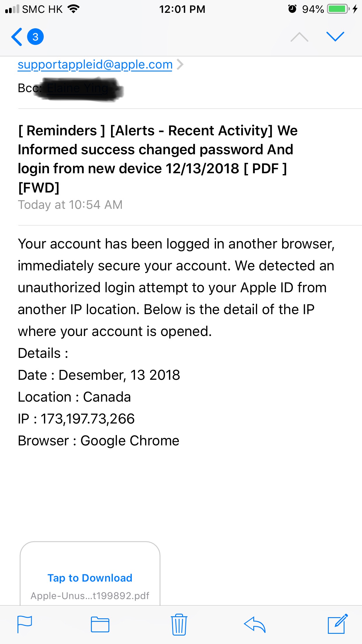Tap the Apple-Unus...t199892.pdf file name
The height and width of the screenshot is (644, 362).
[90, 596]
